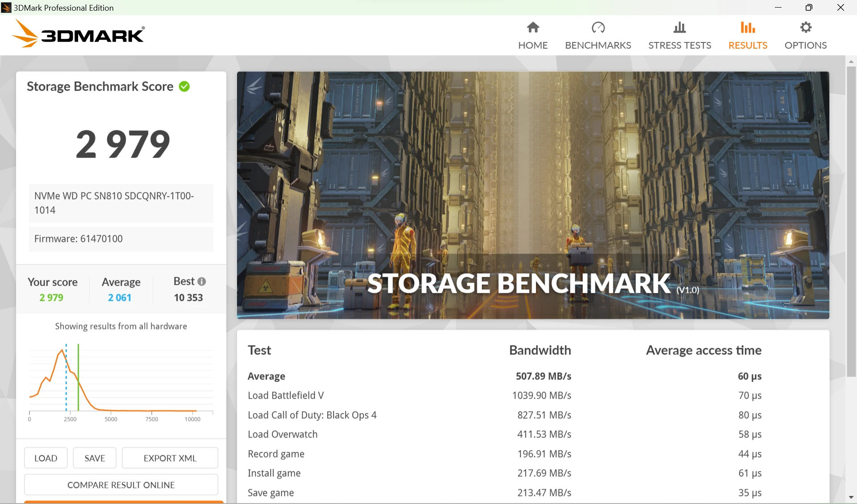The image size is (857, 504).
Task: Click the 3DMark logo
Action: point(79,33)
